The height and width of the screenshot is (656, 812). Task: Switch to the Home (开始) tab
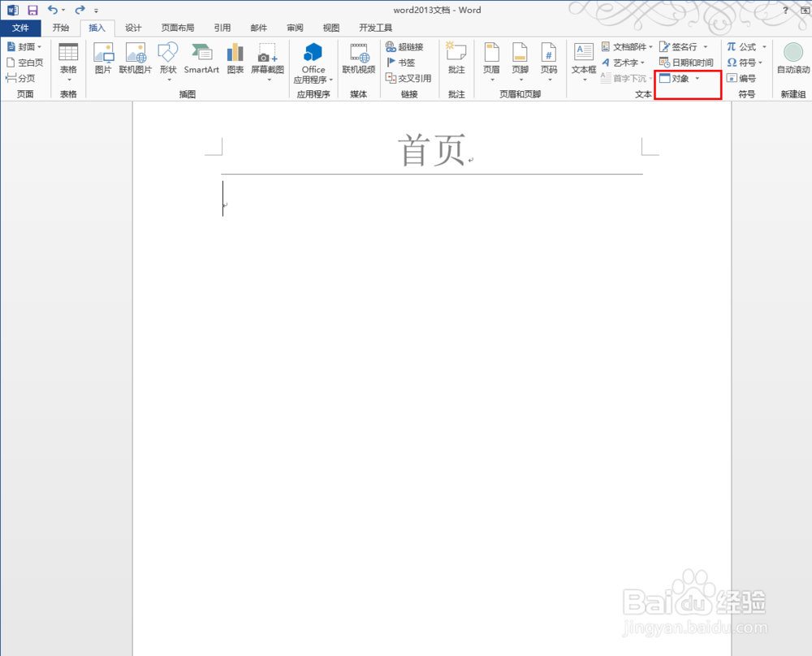coord(61,28)
